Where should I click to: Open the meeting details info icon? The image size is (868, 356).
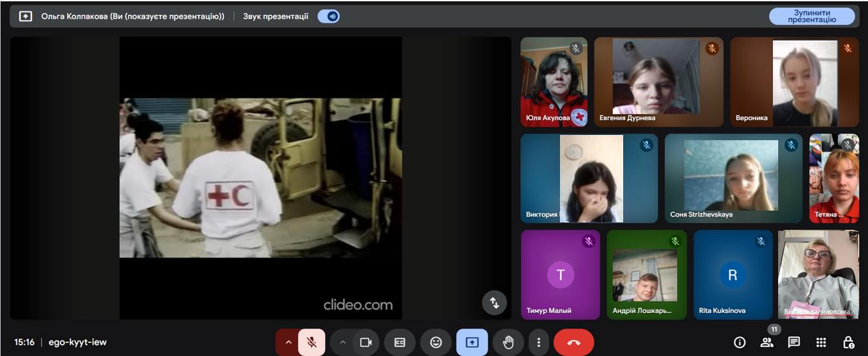pos(739,342)
